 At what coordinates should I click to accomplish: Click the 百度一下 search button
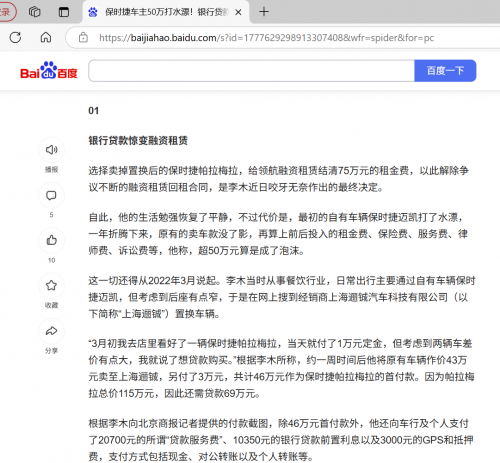[445, 71]
